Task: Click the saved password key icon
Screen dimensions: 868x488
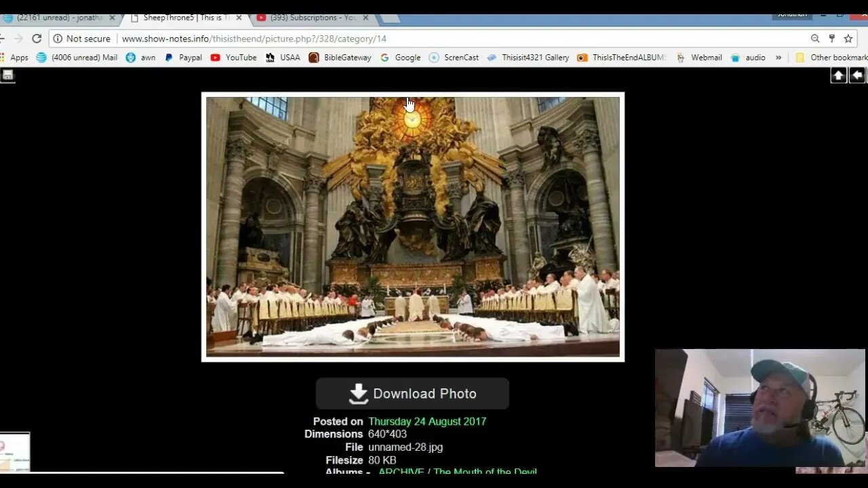Action: pos(832,39)
